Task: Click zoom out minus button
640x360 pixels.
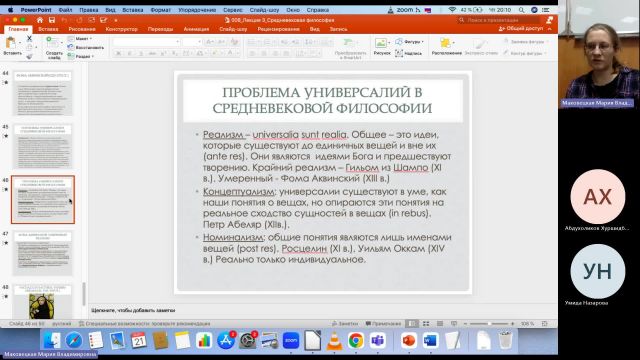Action: pyautogui.click(x=465, y=324)
